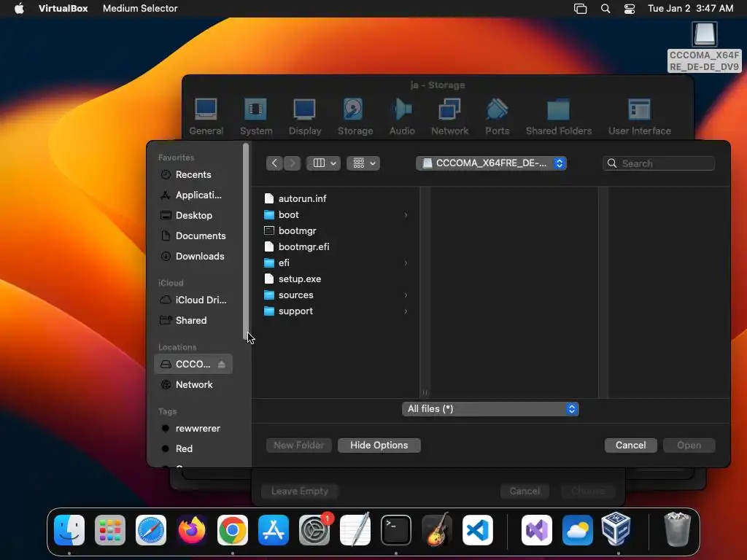Expand the sources folder
Viewport: 747px width, 560px height.
coord(406,295)
